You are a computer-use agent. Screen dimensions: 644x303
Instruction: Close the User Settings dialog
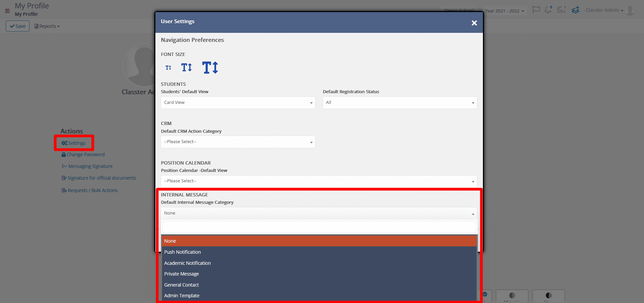474,23
